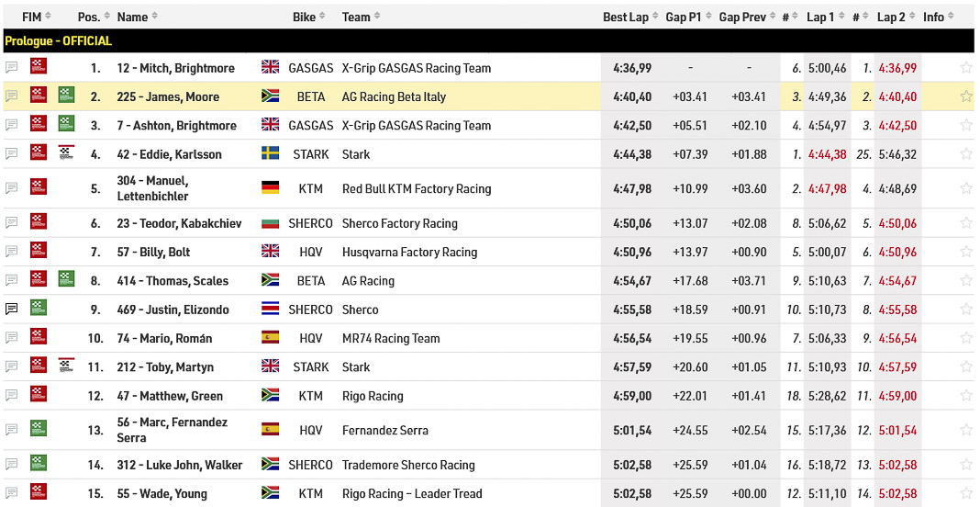Image resolution: width=980 pixels, height=507 pixels.
Task: Click Red Bull KTM Factory Racing team
Action: (x=417, y=188)
